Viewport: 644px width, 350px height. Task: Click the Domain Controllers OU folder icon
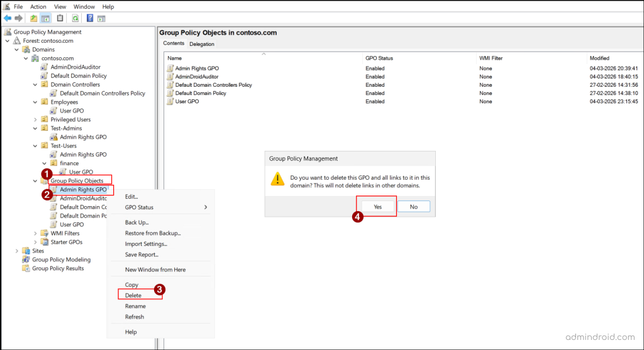click(x=45, y=85)
